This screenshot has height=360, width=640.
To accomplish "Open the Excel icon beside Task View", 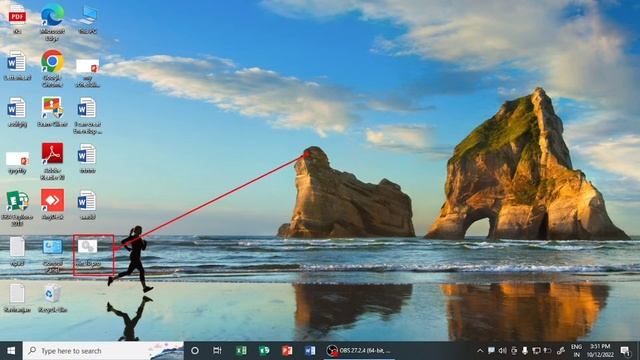I will click(x=241, y=351).
